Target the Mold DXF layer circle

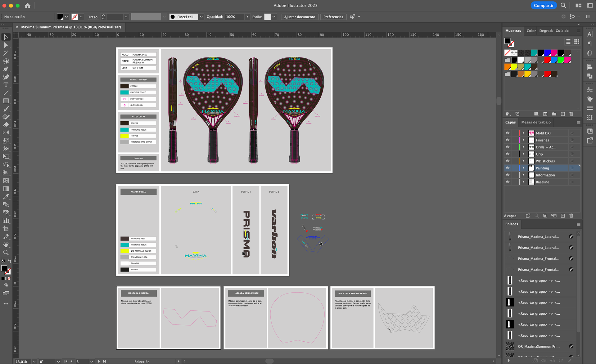coord(572,133)
